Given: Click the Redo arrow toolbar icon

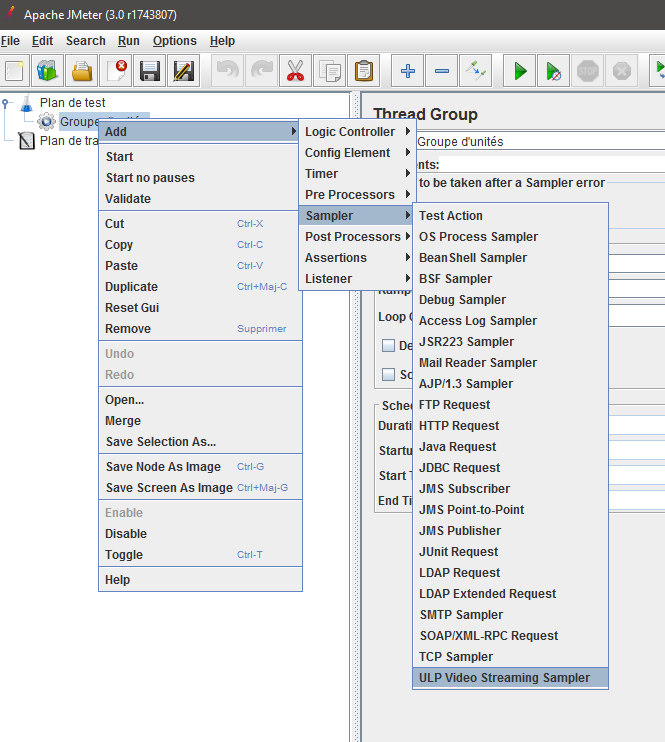Looking at the screenshot, I should [x=261, y=71].
